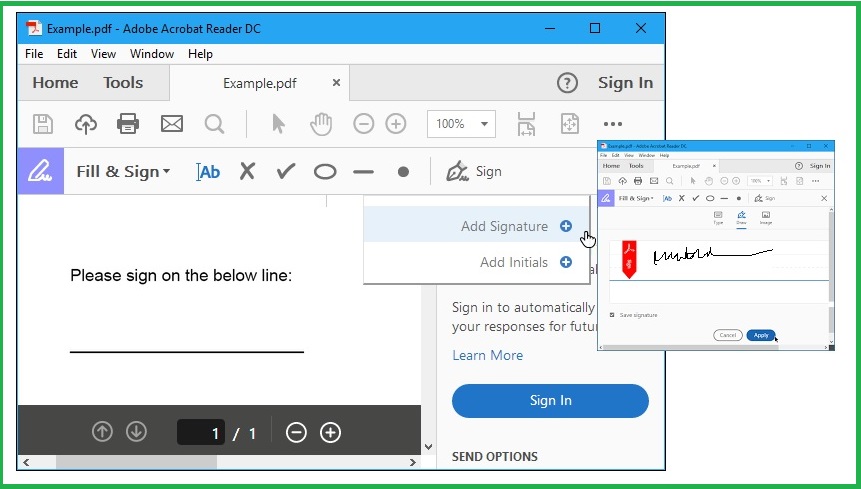861x489 pixels.
Task: Click the purple Fill & Sign pen icon
Action: [41, 171]
